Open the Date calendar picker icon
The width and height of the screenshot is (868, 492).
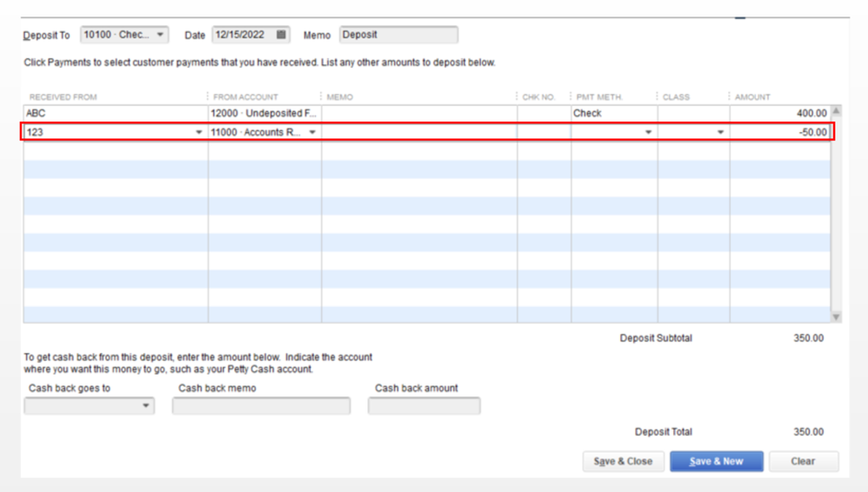(x=281, y=34)
